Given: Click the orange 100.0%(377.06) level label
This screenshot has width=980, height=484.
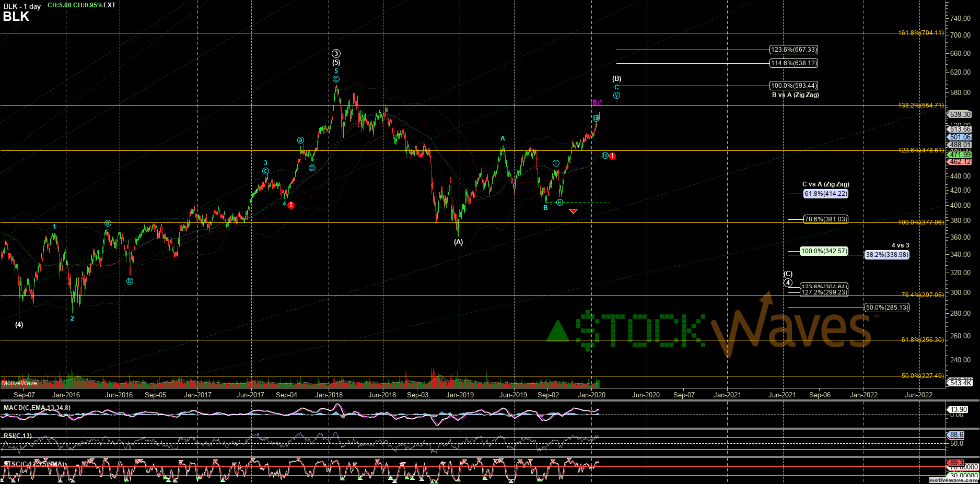Looking at the screenshot, I should click(x=921, y=222).
